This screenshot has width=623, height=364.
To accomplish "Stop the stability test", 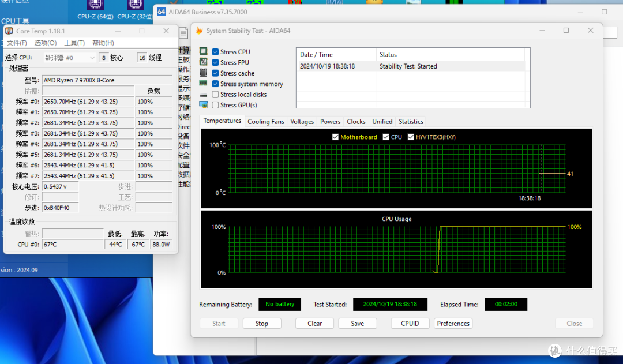I will pos(262,324).
